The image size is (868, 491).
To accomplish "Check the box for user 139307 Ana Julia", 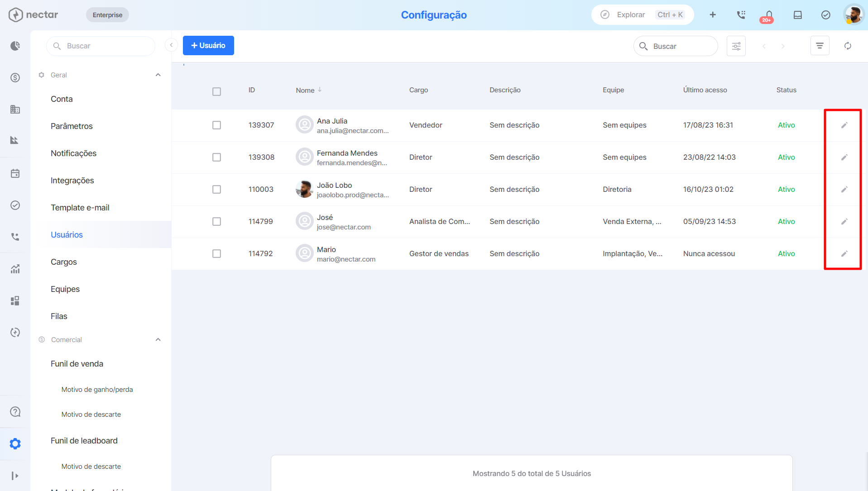I will pyautogui.click(x=216, y=125).
